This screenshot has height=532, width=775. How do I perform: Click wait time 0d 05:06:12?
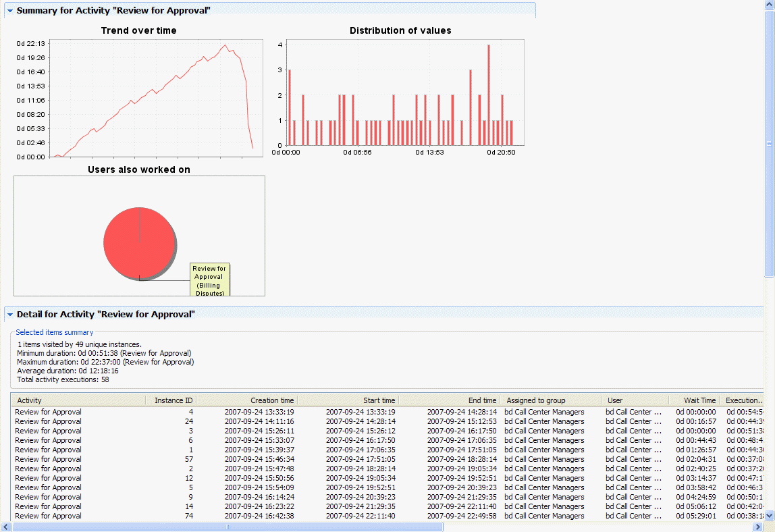pos(696,506)
